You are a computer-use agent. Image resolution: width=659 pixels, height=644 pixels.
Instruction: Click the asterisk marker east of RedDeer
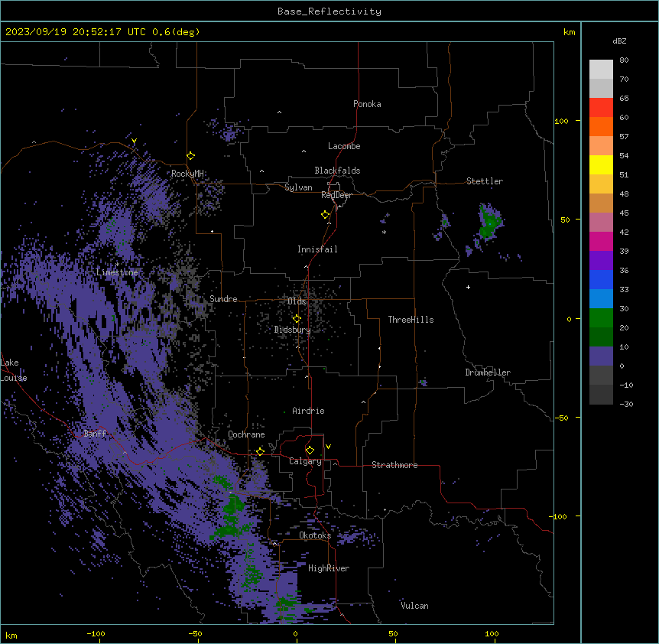pyautogui.click(x=384, y=232)
